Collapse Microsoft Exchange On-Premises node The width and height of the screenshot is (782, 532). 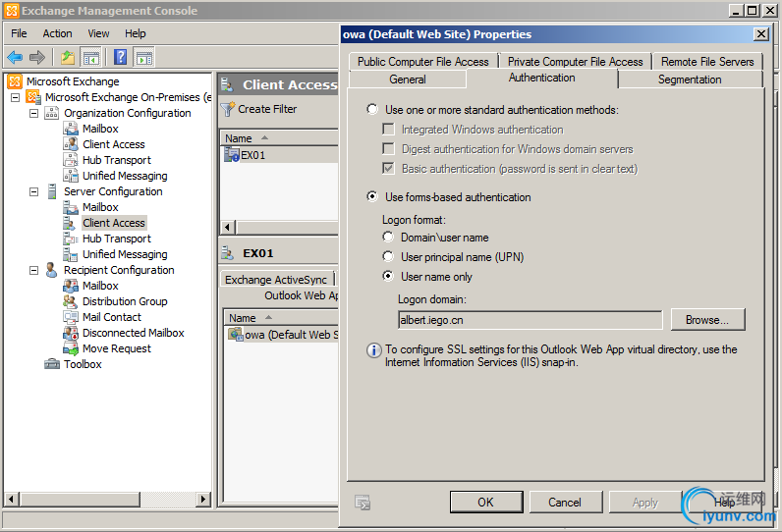click(x=16, y=97)
